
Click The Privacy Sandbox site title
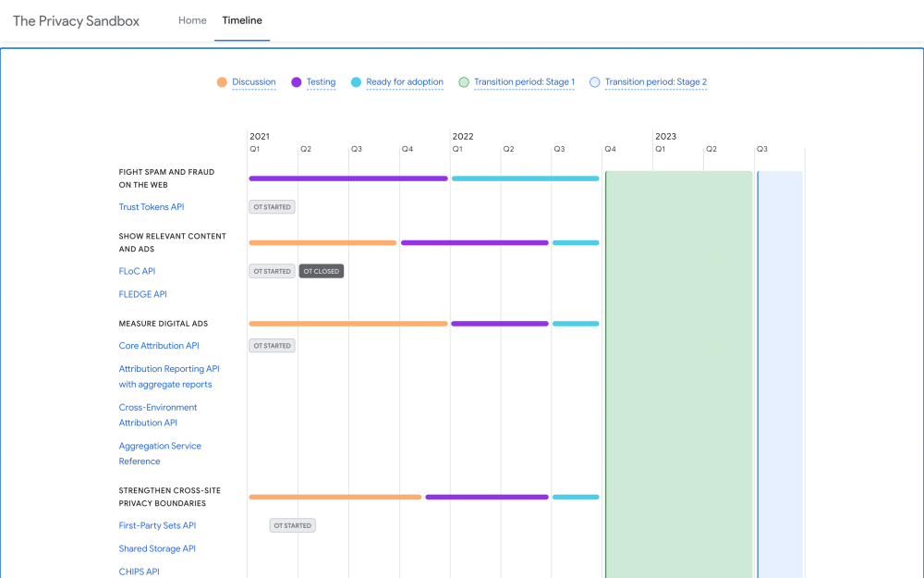[76, 20]
